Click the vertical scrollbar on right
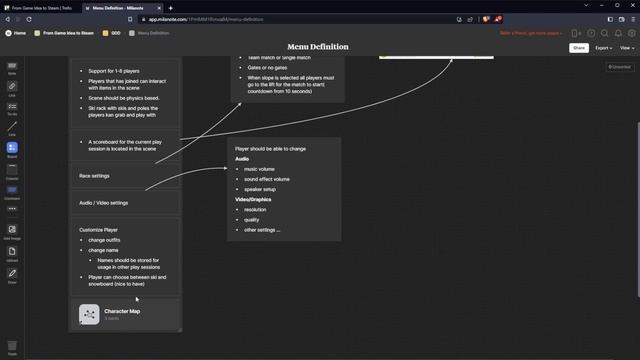Viewport: 640px width, 360px height. coord(638,209)
